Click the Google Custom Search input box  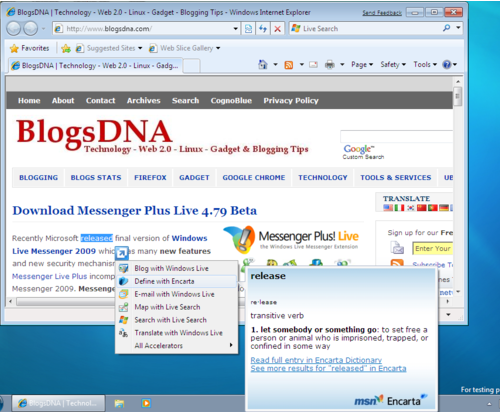(x=396, y=137)
